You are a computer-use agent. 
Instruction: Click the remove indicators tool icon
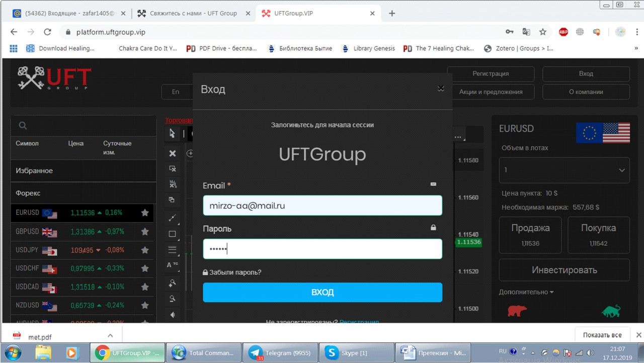coord(172,184)
